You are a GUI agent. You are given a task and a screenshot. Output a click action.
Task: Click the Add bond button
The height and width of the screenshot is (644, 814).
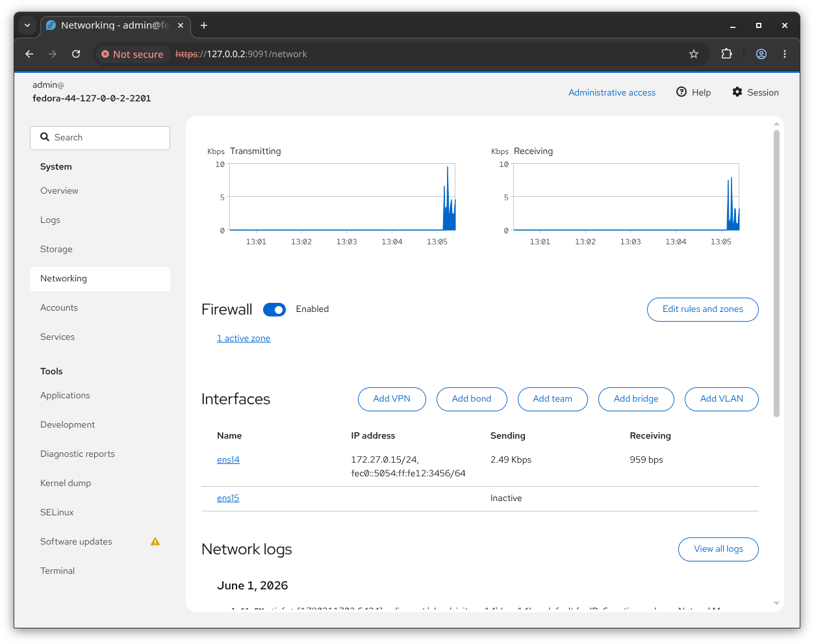pos(472,399)
